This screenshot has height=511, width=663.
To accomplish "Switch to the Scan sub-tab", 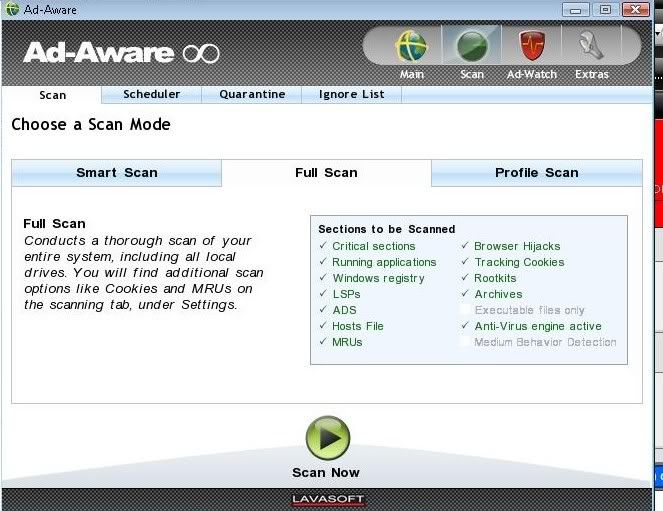I will coord(52,95).
